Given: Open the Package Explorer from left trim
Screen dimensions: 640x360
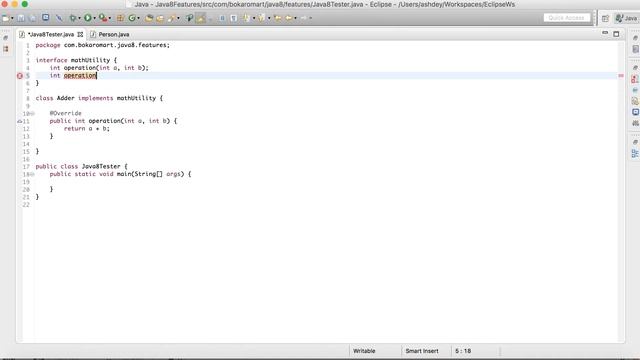Looking at the screenshot, I should click(6, 49).
